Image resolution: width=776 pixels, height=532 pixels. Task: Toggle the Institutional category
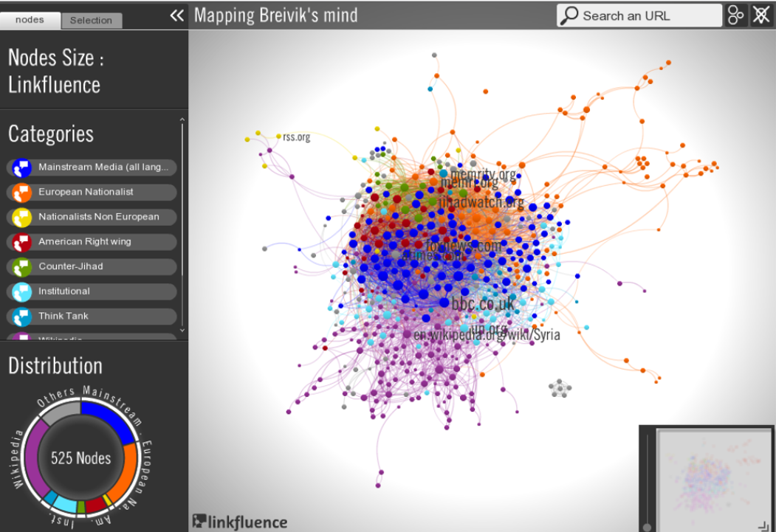pos(92,291)
